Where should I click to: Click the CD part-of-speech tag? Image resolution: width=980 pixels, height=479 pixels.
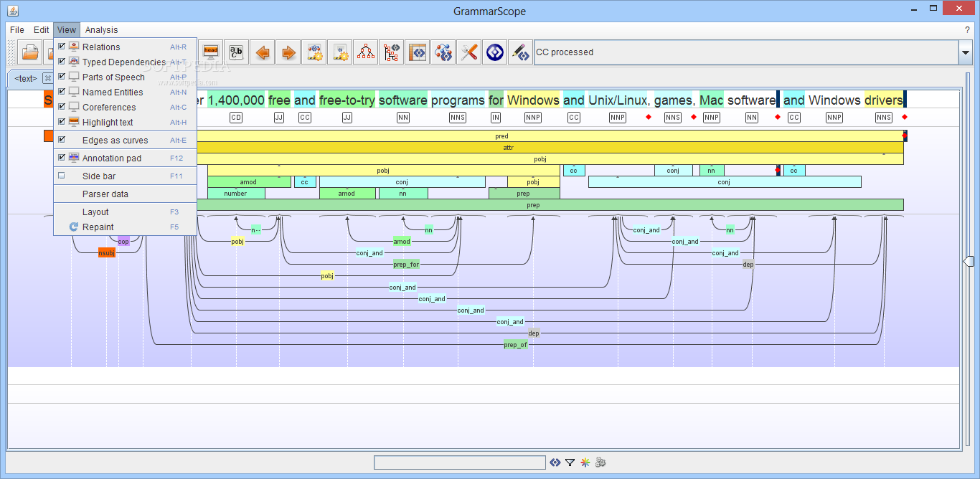[236, 117]
